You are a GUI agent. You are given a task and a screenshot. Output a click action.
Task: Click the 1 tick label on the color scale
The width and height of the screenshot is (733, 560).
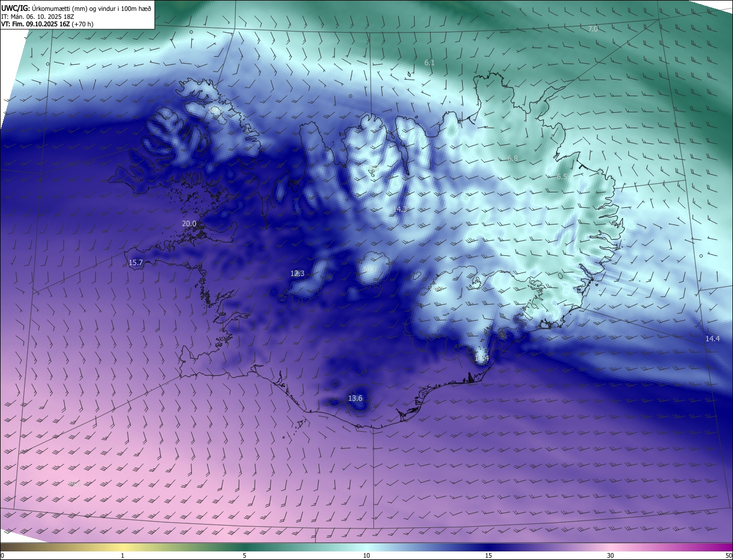pyautogui.click(x=123, y=556)
